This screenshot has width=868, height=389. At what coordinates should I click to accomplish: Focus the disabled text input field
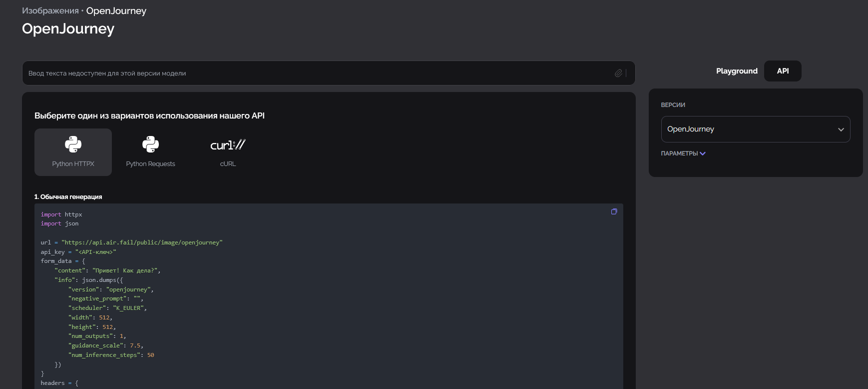point(320,73)
